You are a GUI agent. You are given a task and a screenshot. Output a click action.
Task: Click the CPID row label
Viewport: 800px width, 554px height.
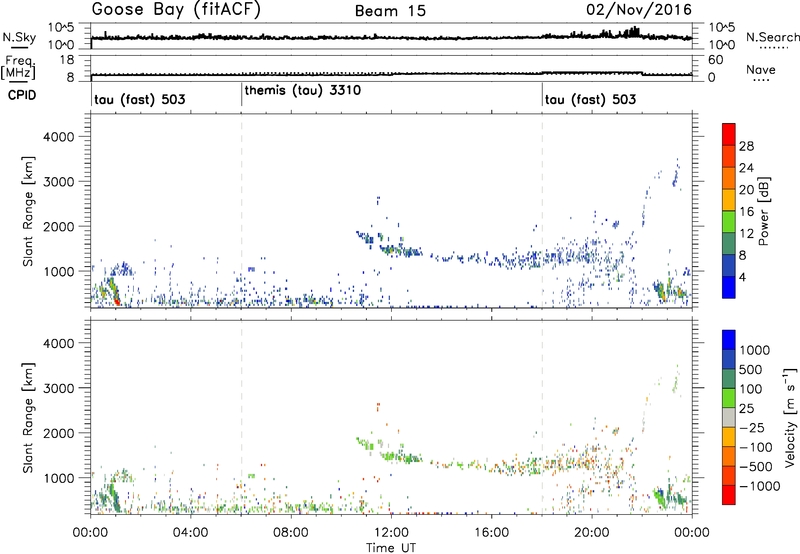click(22, 95)
